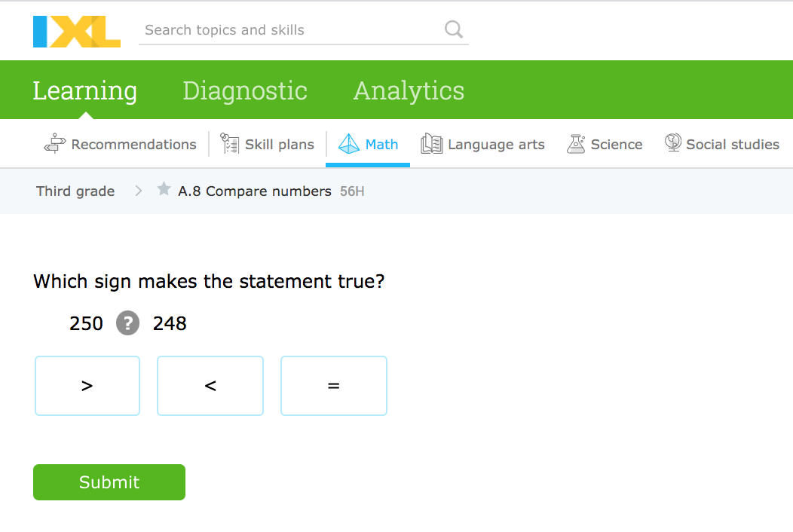Click the gray question mark circle
Screen dimensions: 793x532
click(127, 323)
